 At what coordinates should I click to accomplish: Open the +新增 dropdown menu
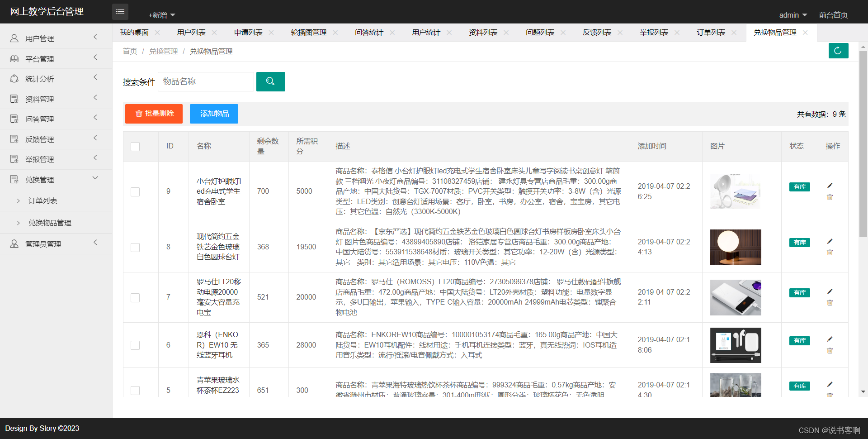click(161, 15)
